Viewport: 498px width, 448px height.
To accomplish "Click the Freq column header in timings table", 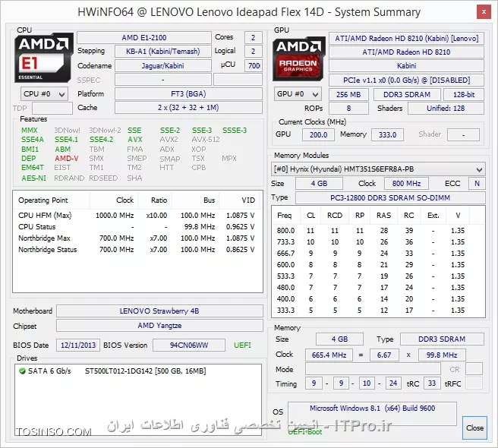I will click(x=285, y=216).
